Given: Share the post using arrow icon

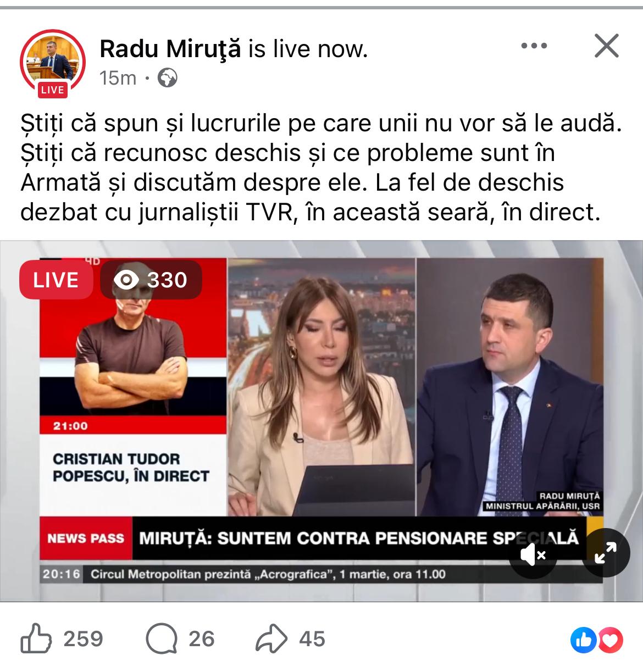Looking at the screenshot, I should (x=271, y=638).
